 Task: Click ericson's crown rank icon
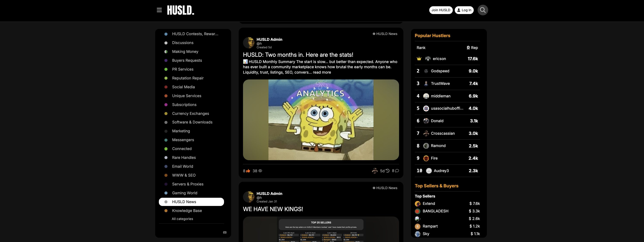pyautogui.click(x=419, y=59)
